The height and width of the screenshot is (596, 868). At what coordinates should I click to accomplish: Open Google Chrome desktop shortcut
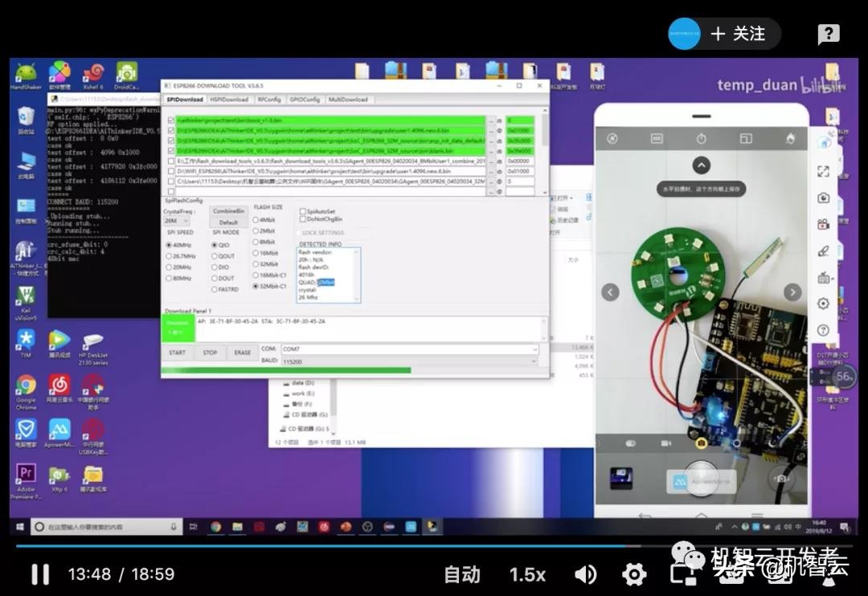coord(26,386)
